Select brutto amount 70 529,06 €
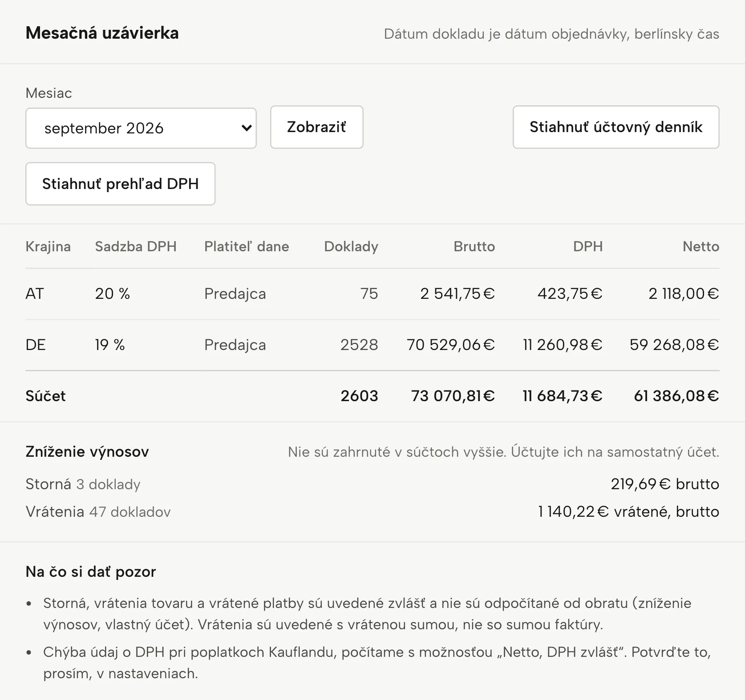This screenshot has height=700, width=745. click(451, 345)
